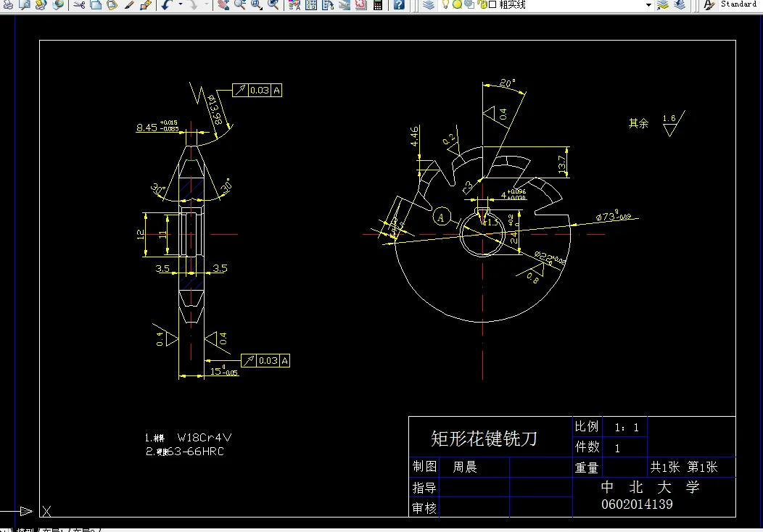Screen dimensions: 763x532
Task: Open the Tool Palettes window icon
Action: [328, 5]
